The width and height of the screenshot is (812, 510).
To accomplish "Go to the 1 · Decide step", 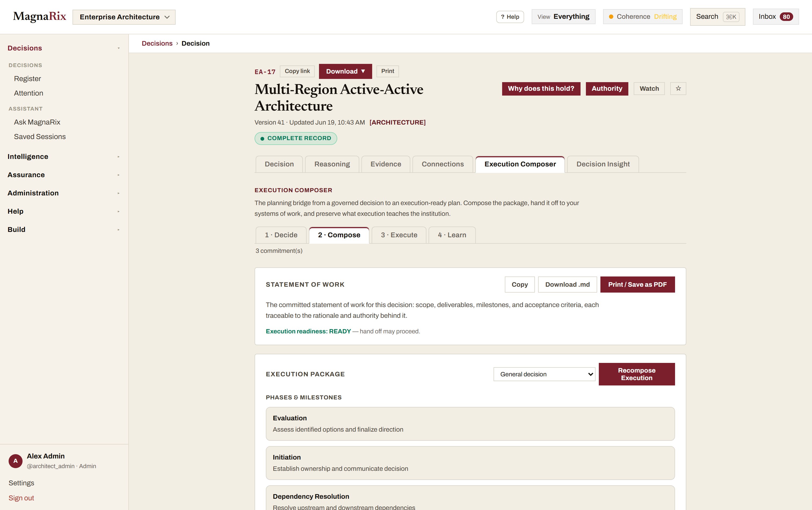I will coord(281,235).
